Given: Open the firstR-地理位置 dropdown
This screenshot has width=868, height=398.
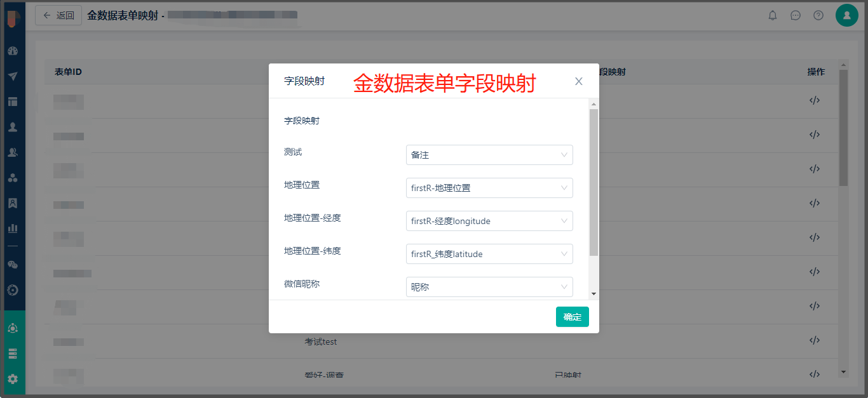Looking at the screenshot, I should point(489,188).
